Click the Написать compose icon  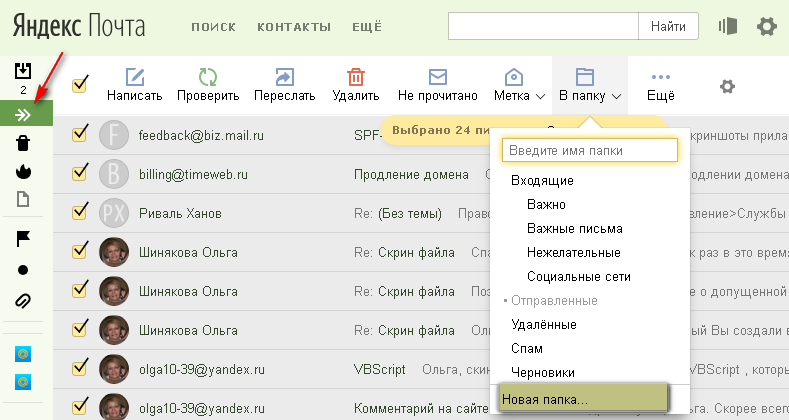point(135,77)
